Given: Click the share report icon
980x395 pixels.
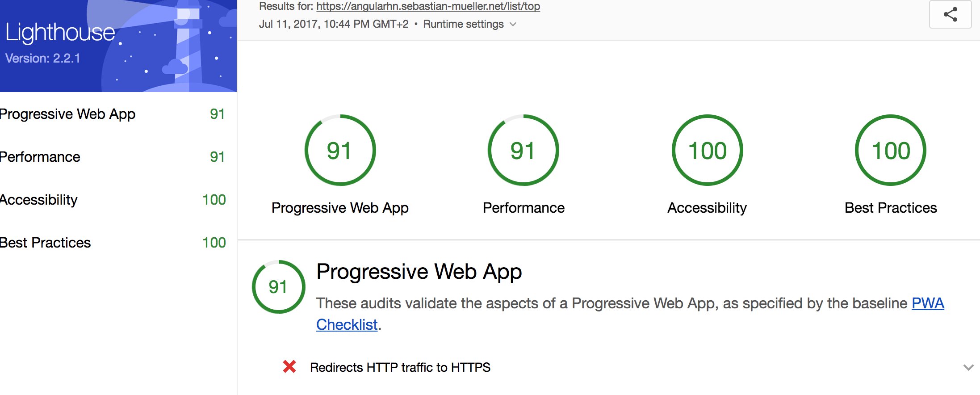Looking at the screenshot, I should pyautogui.click(x=950, y=14).
